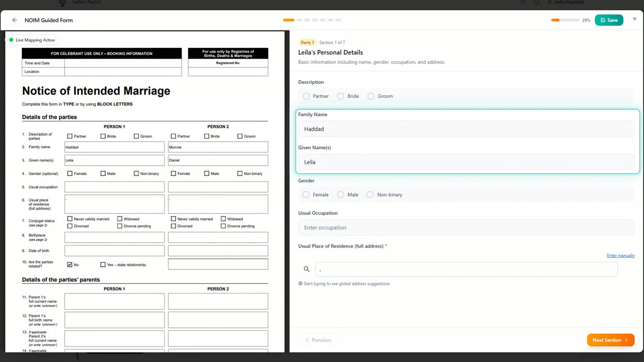Focus the Usual Occupation input field
The image size is (644, 362).
(x=466, y=227)
